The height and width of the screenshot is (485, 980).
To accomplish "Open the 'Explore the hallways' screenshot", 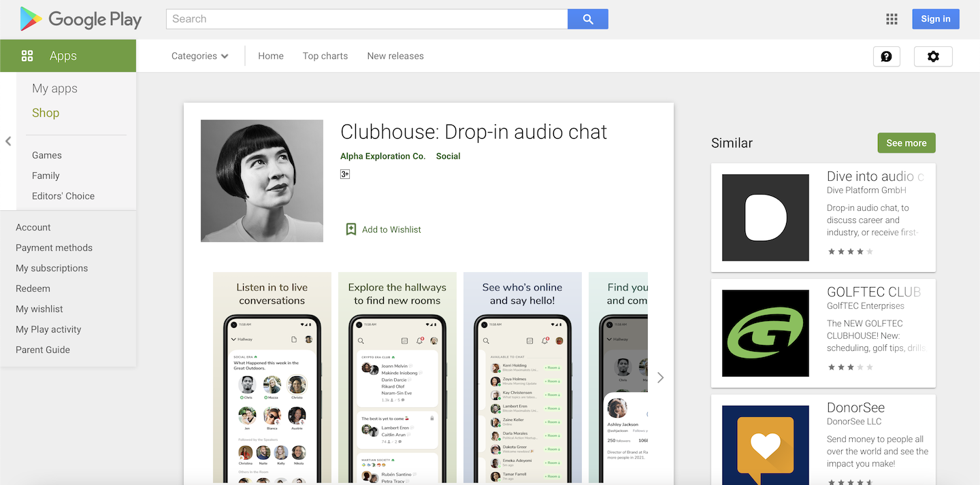I will pos(397,378).
